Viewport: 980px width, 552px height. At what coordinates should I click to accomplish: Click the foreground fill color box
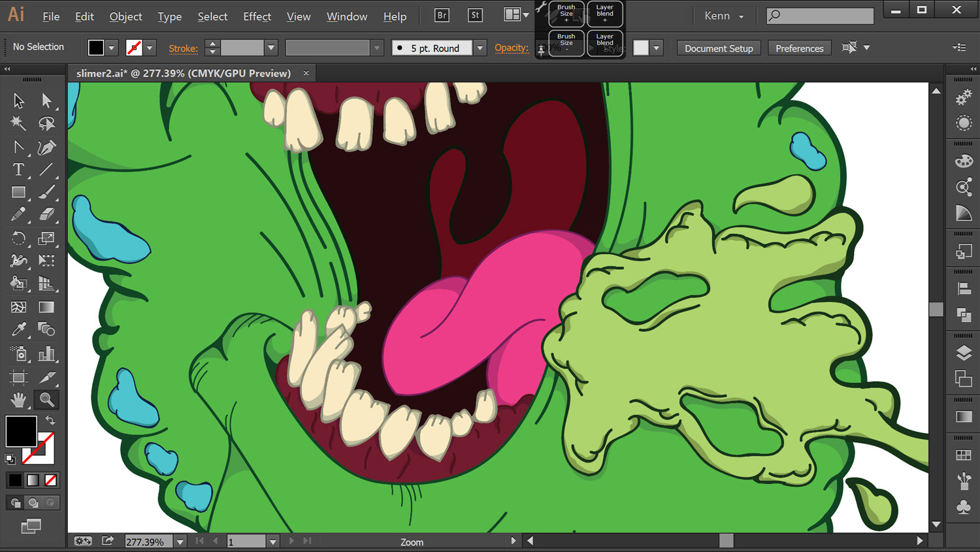(x=21, y=431)
